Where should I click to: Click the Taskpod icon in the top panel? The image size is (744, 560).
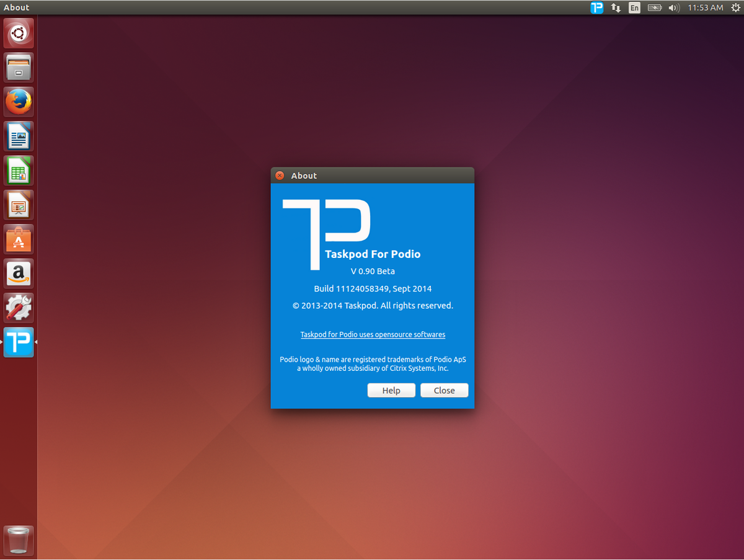596,7
